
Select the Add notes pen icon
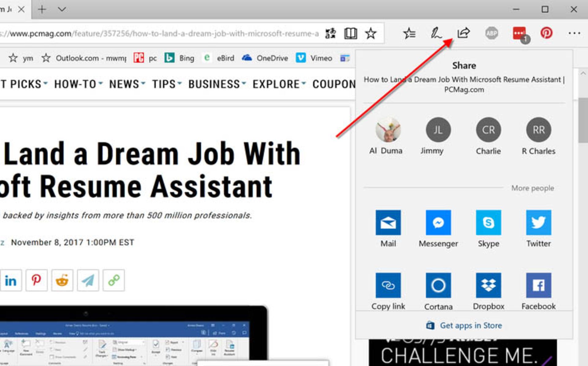click(436, 33)
